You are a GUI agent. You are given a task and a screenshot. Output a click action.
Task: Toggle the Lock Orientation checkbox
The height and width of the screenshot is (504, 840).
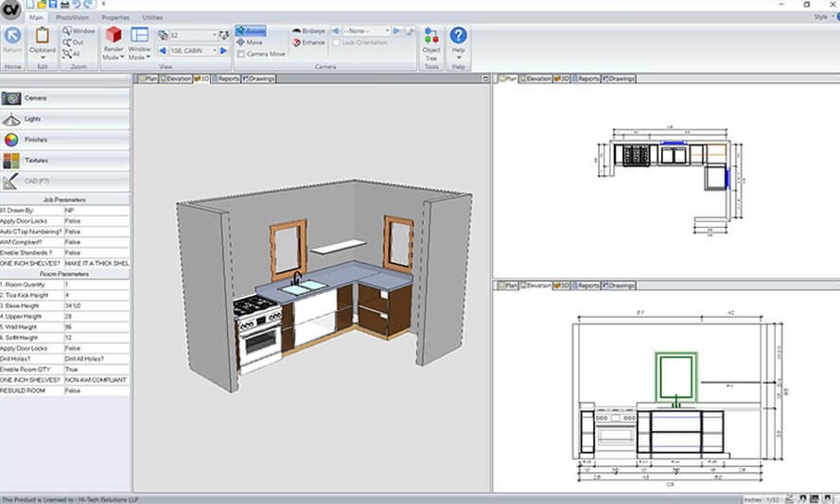(335, 43)
